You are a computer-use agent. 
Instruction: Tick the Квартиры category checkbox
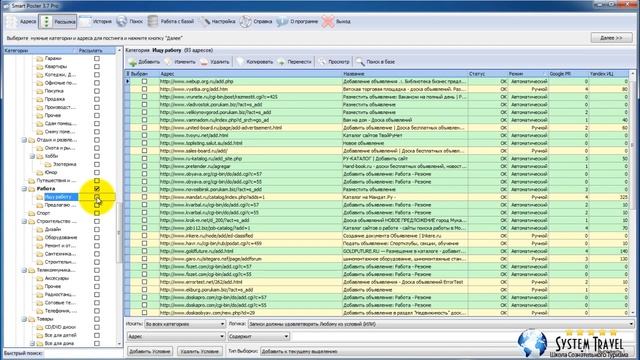pos(97,67)
